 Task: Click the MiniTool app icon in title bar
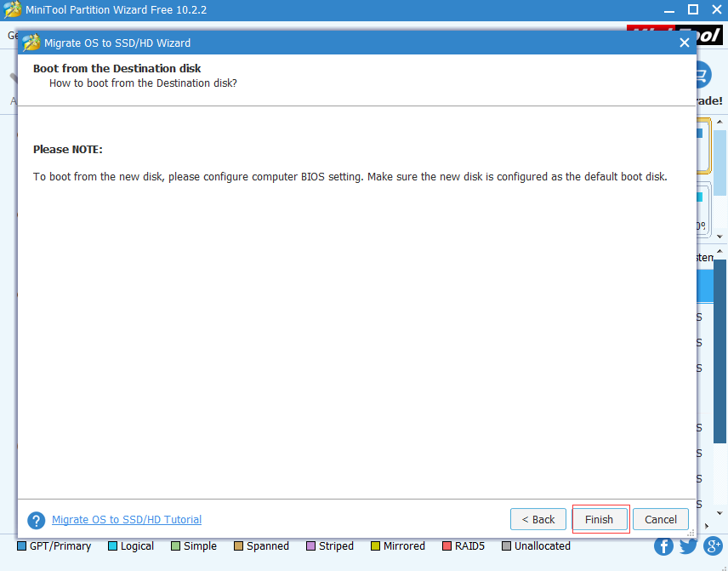click(x=13, y=9)
